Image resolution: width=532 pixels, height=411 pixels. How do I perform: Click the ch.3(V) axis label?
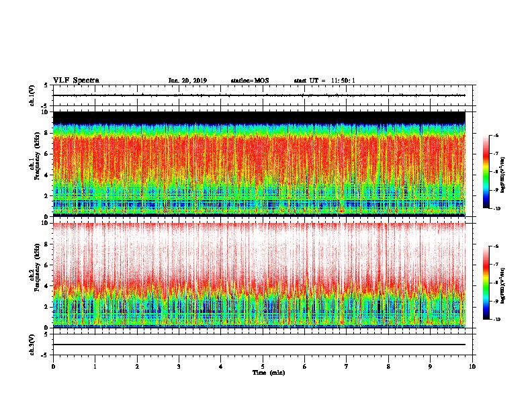click(x=32, y=345)
